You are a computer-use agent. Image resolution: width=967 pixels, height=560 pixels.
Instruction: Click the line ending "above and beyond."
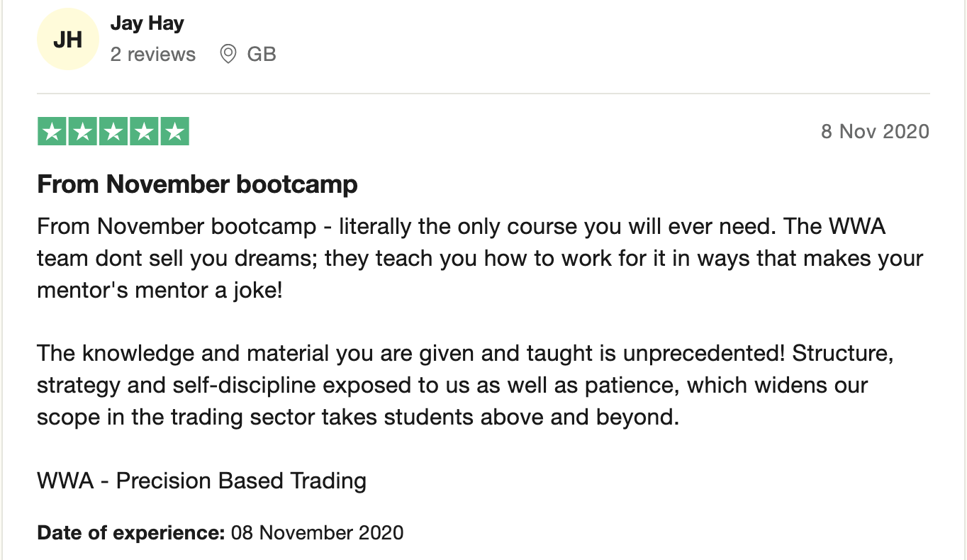(x=358, y=416)
